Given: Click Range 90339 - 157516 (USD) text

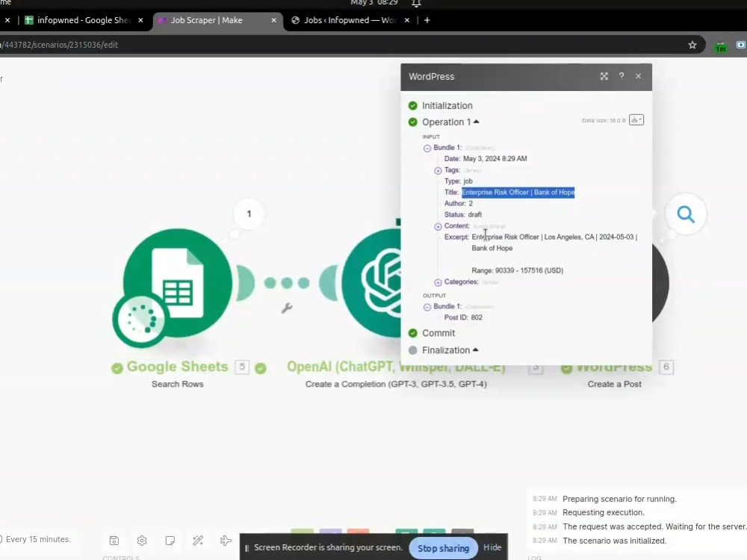Looking at the screenshot, I should coord(518,270).
